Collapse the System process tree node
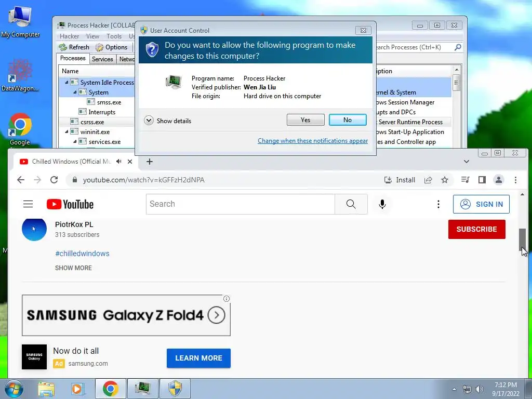Screen dimensions: 532x399 pyautogui.click(x=75, y=92)
